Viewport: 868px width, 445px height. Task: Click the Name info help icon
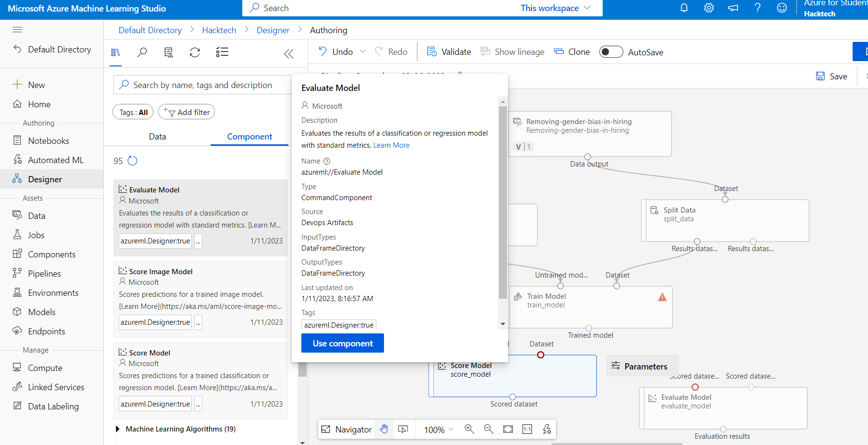tap(327, 161)
